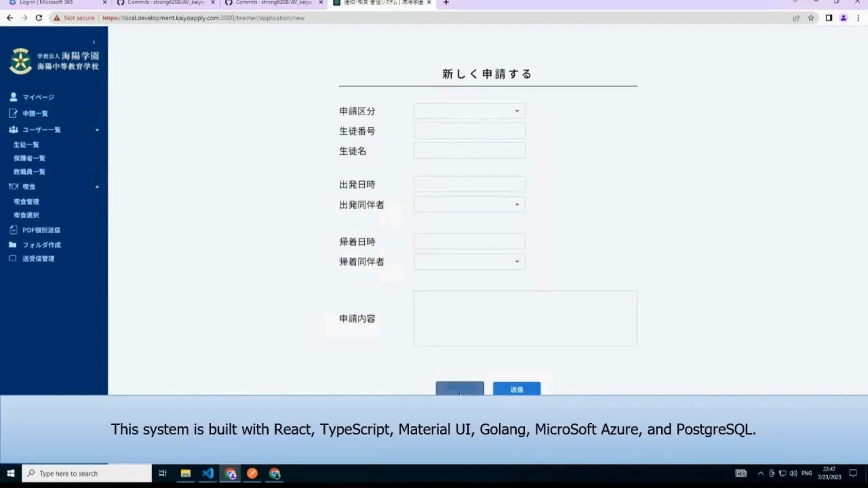Open a new browser tab

[x=446, y=3]
